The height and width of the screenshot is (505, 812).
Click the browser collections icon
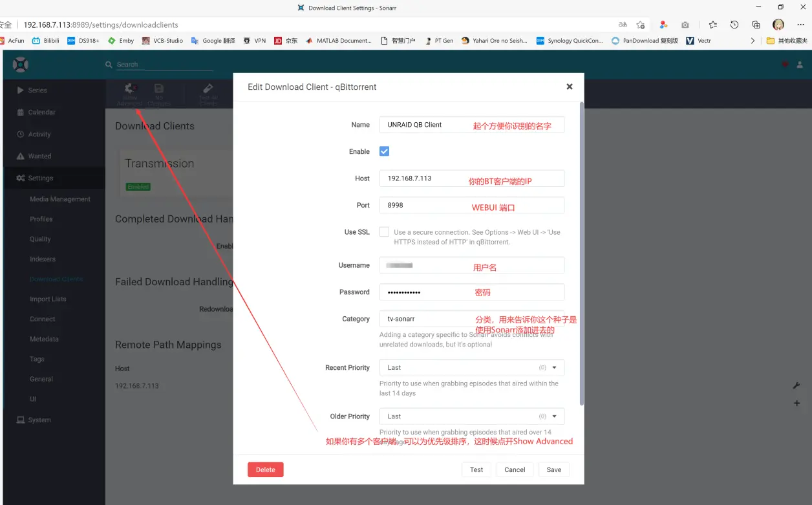tap(756, 25)
